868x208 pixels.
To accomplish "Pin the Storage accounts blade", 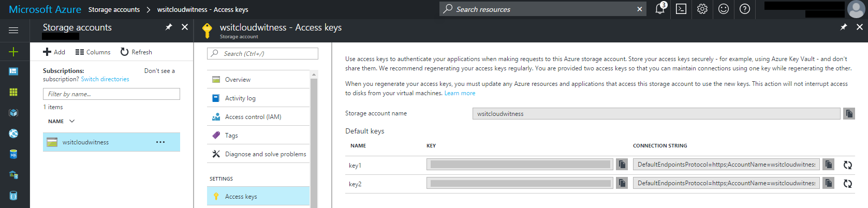I will 169,27.
